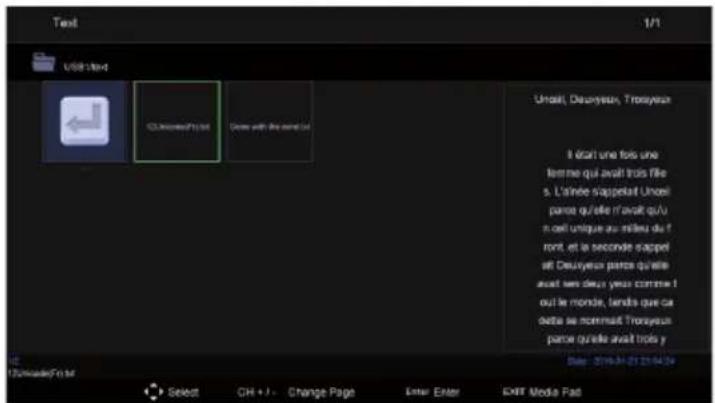The height and width of the screenshot is (403, 715).
Task: Click preview line 'femme qui avait trois fille'
Action: pyautogui.click(x=606, y=173)
